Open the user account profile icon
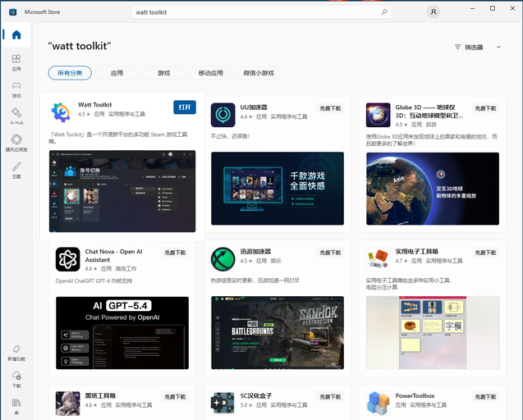 click(x=433, y=12)
